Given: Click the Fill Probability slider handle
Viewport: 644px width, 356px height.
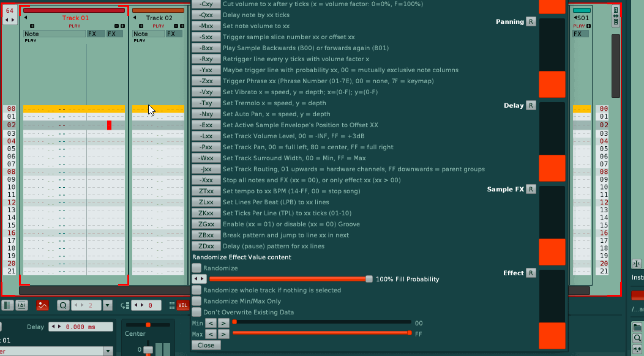Looking at the screenshot, I should click(369, 279).
